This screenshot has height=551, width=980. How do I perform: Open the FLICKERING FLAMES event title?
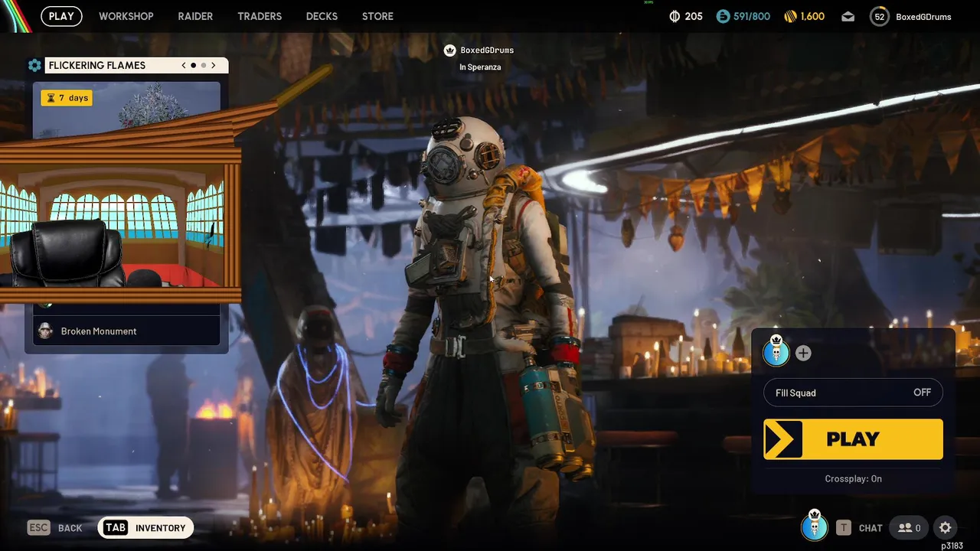pos(97,65)
